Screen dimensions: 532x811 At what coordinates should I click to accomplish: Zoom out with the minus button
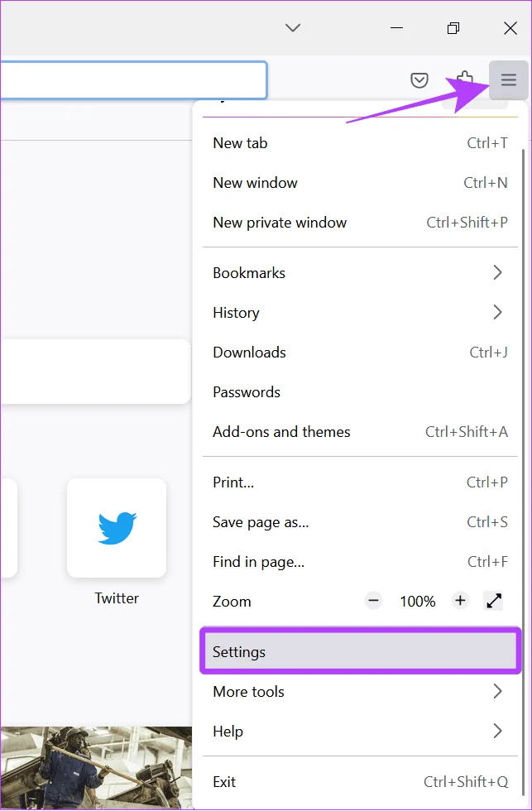(373, 601)
